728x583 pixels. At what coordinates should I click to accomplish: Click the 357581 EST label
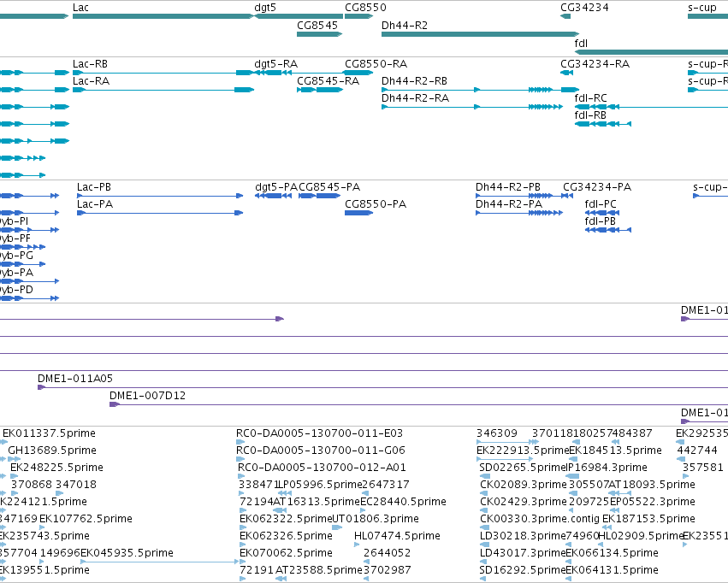coord(702,468)
